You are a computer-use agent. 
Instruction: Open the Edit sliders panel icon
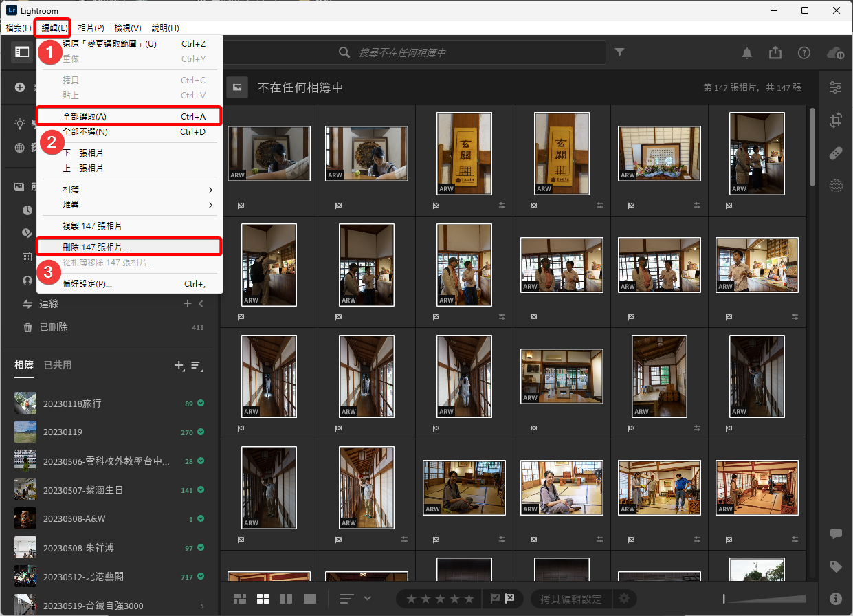click(835, 87)
